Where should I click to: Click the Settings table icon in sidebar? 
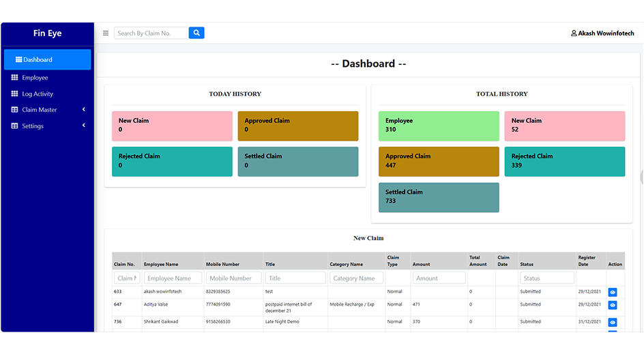click(x=14, y=126)
